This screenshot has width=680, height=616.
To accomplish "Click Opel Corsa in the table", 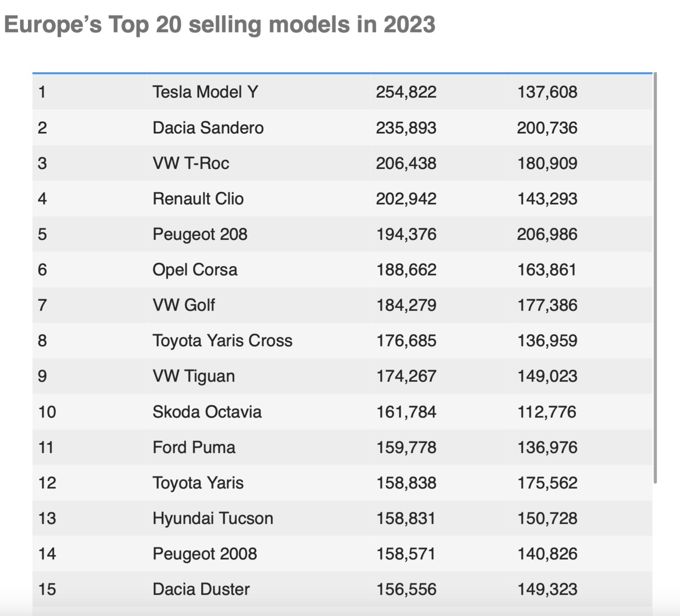I will [195, 270].
